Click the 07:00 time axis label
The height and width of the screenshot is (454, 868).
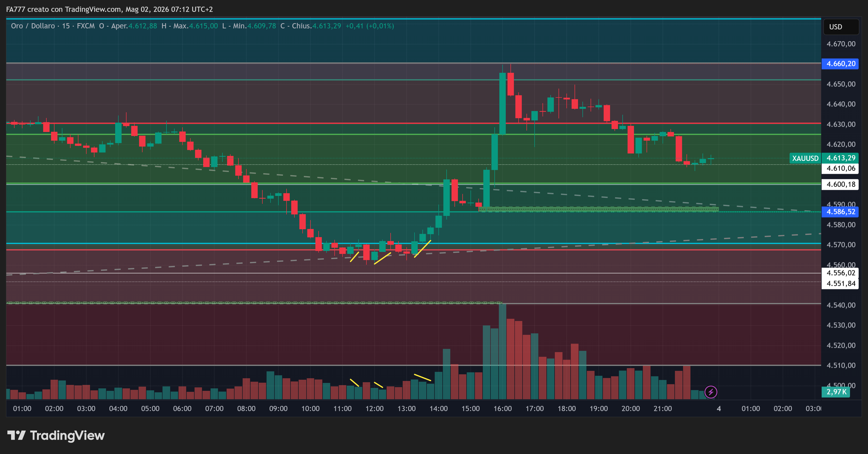coord(214,409)
